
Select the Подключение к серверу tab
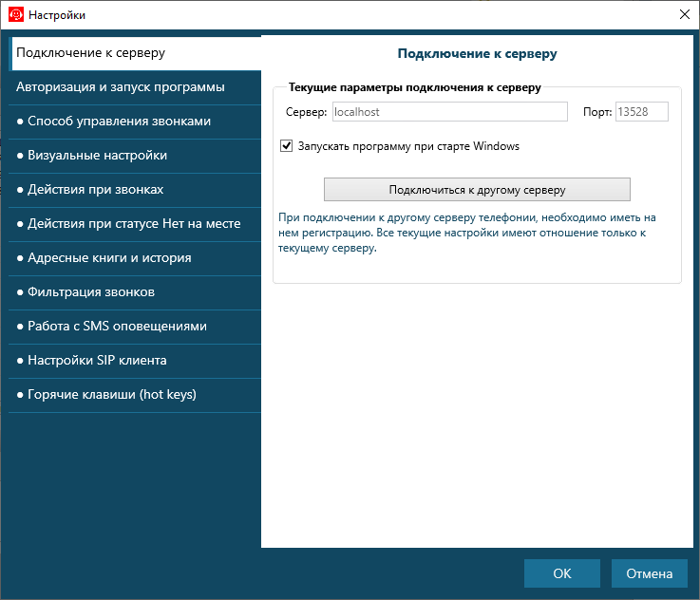[135, 53]
